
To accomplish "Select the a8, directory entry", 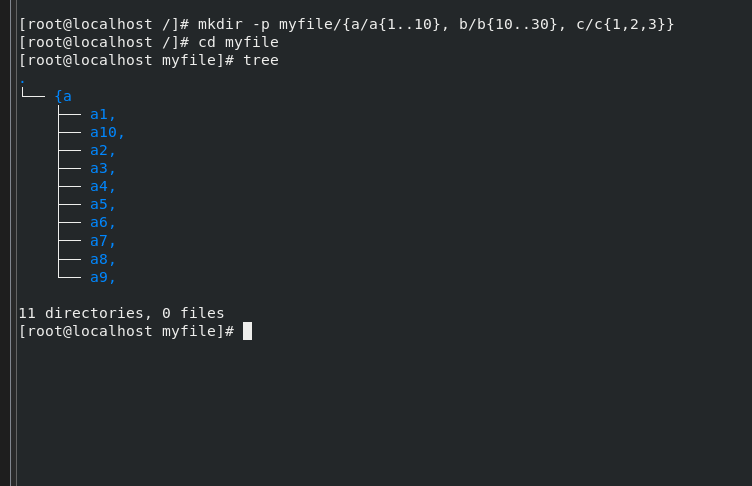I will click(x=103, y=260).
